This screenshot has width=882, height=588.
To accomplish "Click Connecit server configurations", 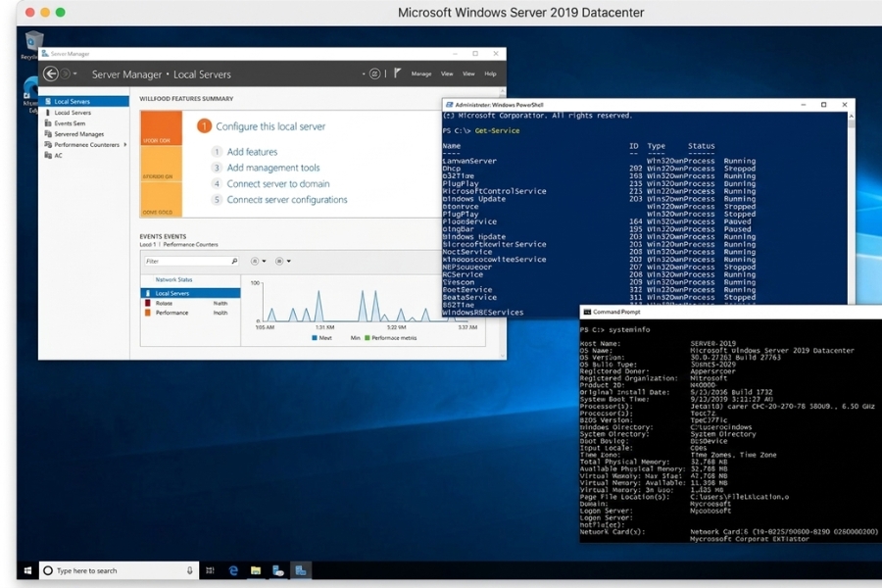I will tap(287, 200).
